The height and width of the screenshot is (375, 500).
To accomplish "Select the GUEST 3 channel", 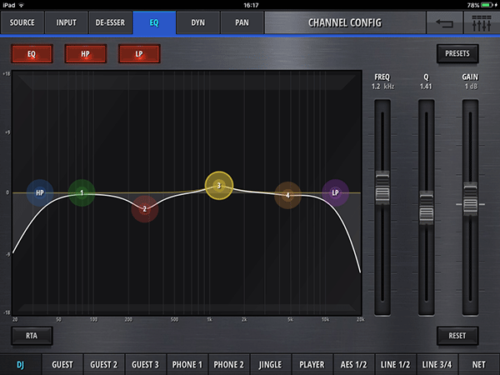I will pos(145,365).
